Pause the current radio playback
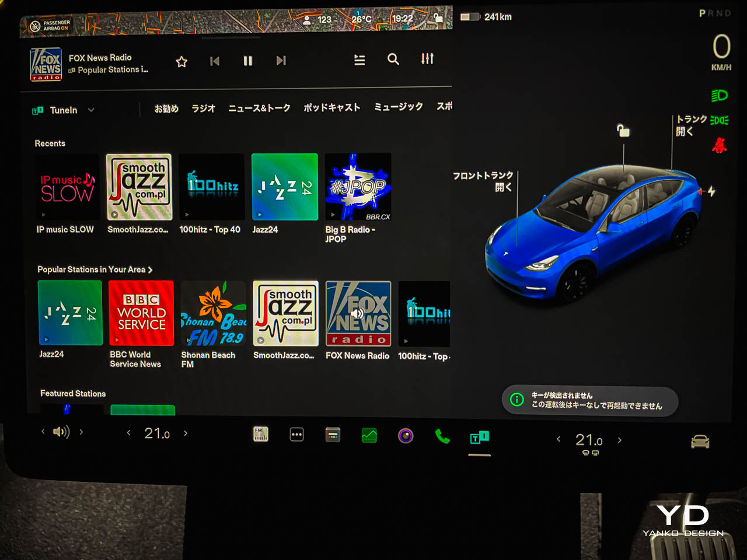Image resolution: width=747 pixels, height=560 pixels. (248, 61)
